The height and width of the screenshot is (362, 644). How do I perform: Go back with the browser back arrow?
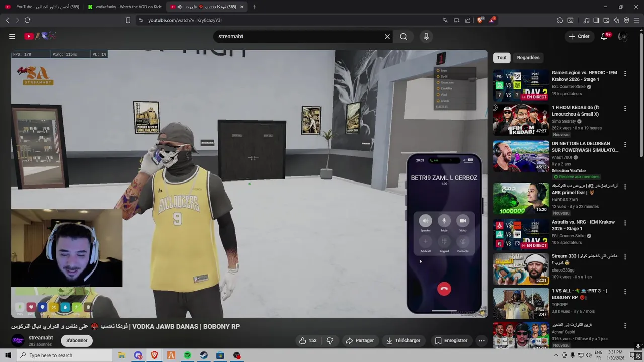(8, 20)
